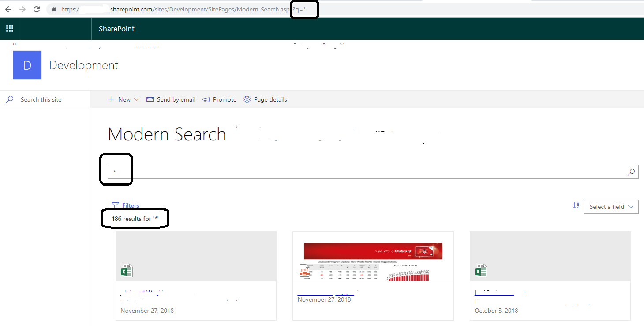Click the Development site title
644x326 pixels.
click(84, 65)
